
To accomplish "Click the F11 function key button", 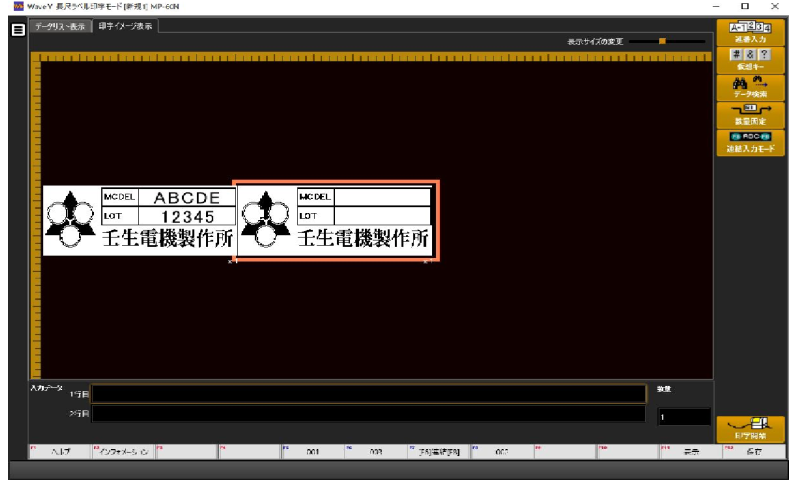I will coord(691,451).
